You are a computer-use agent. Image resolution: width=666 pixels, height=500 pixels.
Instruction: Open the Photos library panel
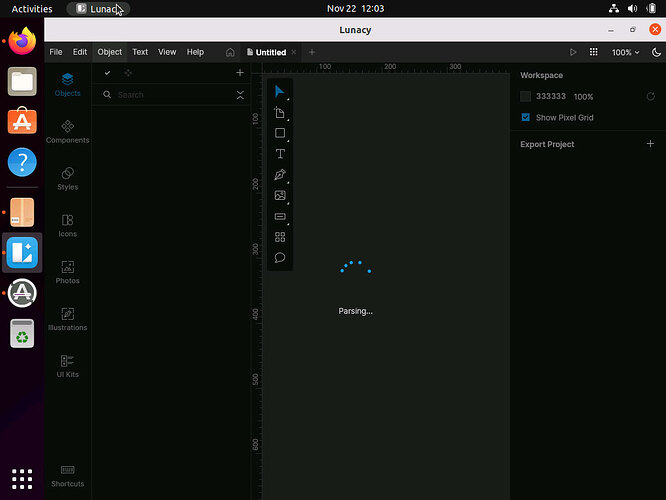(x=68, y=272)
